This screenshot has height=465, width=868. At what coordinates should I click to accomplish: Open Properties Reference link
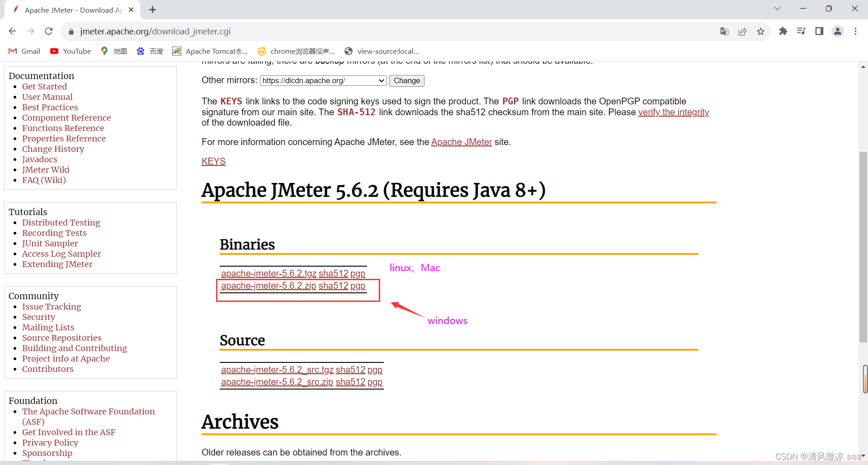coord(64,138)
